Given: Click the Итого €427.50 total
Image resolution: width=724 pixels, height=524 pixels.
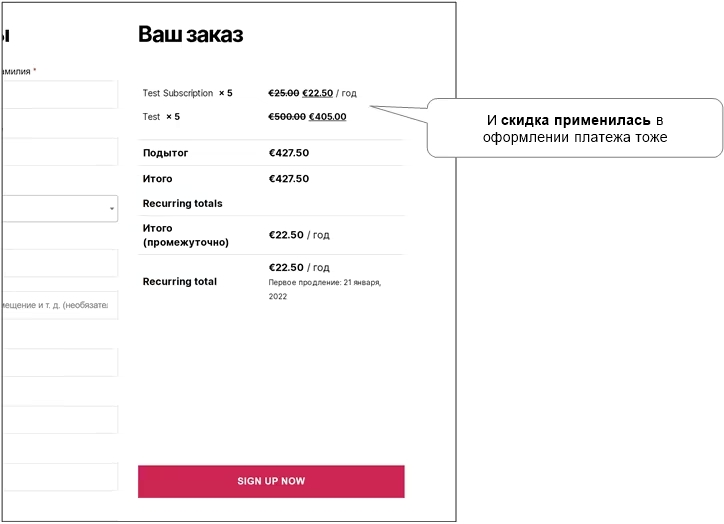Looking at the screenshot, I should click(289, 179).
